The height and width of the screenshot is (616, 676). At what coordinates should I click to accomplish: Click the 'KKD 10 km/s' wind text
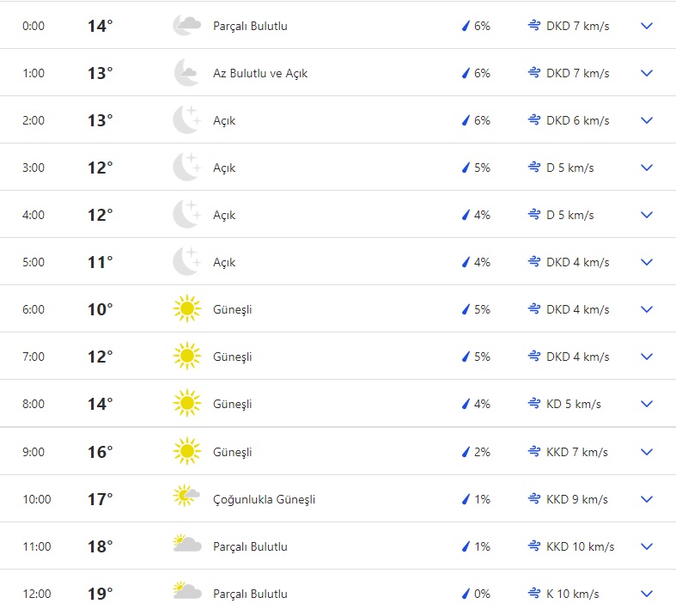tap(580, 546)
